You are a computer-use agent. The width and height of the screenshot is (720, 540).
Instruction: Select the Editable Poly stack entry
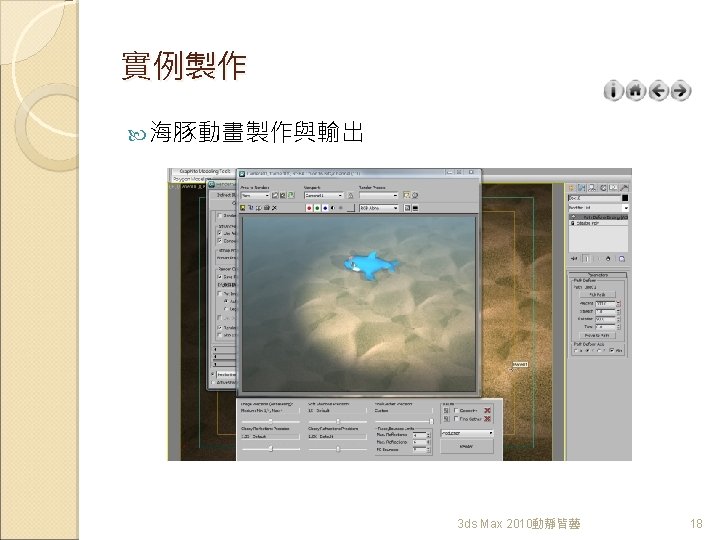click(x=598, y=223)
